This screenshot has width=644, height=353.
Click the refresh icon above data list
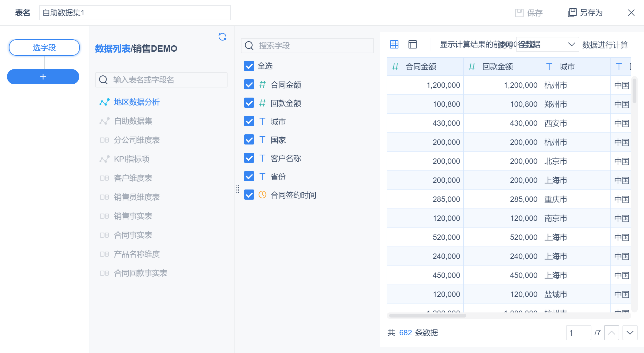pyautogui.click(x=222, y=37)
